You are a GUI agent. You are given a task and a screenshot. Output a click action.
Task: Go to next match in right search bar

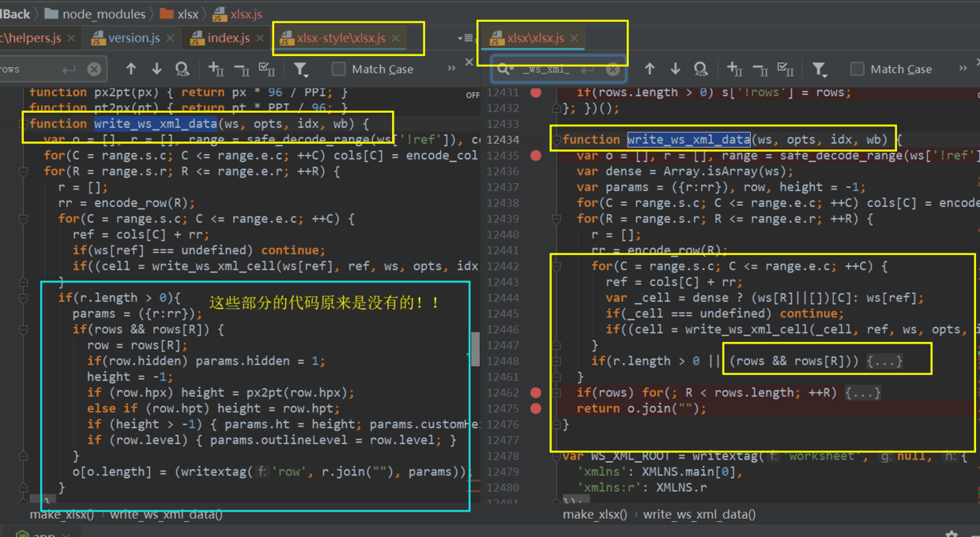675,69
